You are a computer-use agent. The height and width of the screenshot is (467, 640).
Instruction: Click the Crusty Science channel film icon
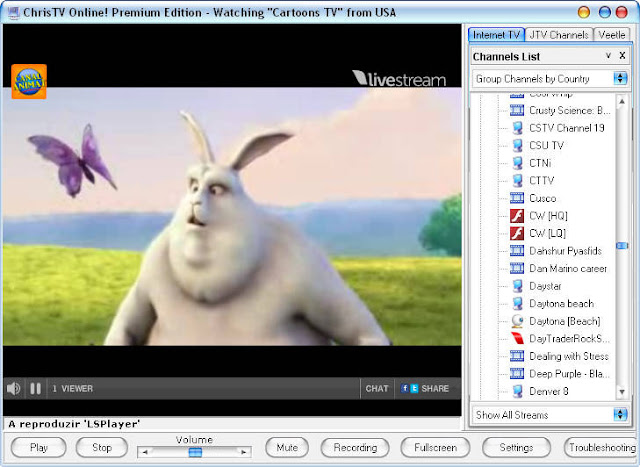tap(517, 110)
